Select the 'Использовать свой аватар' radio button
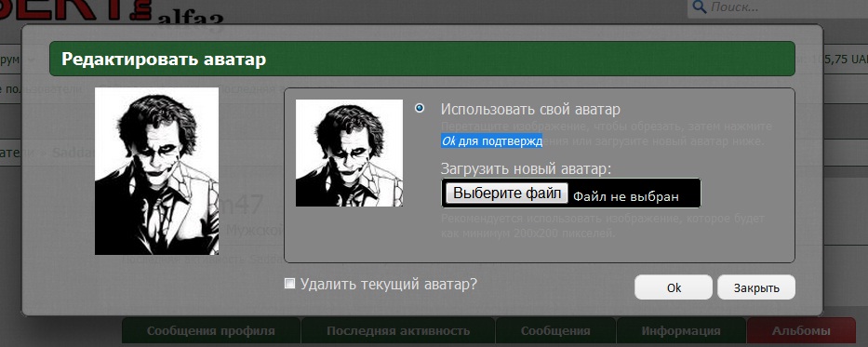This screenshot has height=347, width=868. coord(420,108)
